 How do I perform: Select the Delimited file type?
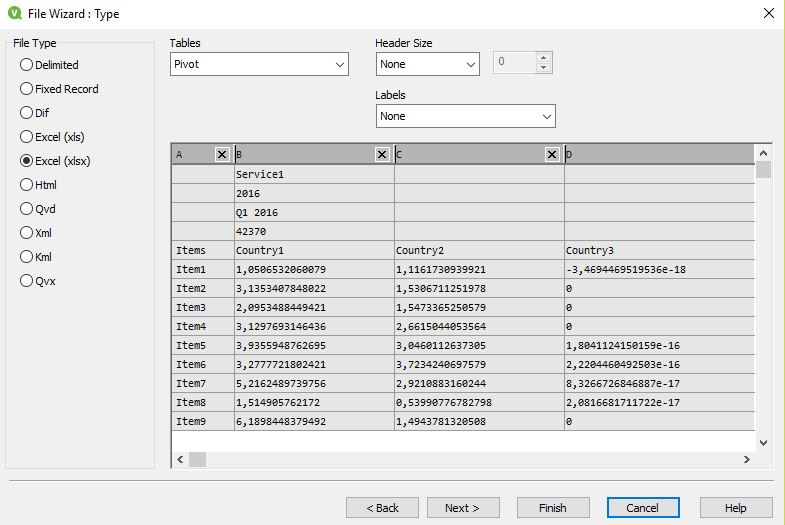49,65
